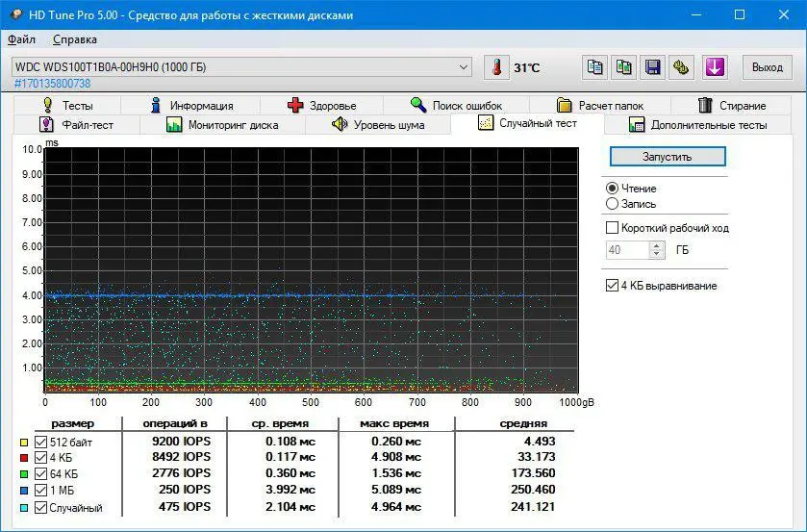Toggle the 64 КБ checkbox
This screenshot has width=807, height=532.
click(40, 474)
